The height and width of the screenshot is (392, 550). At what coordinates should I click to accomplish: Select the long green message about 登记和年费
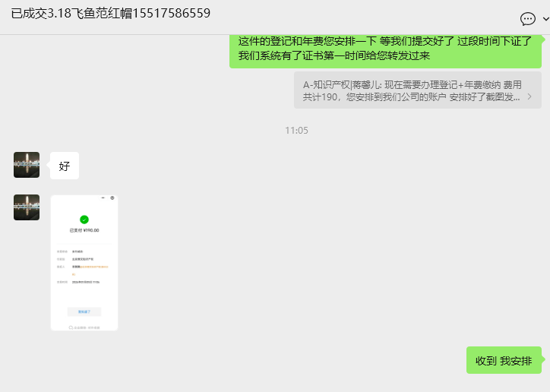point(385,49)
